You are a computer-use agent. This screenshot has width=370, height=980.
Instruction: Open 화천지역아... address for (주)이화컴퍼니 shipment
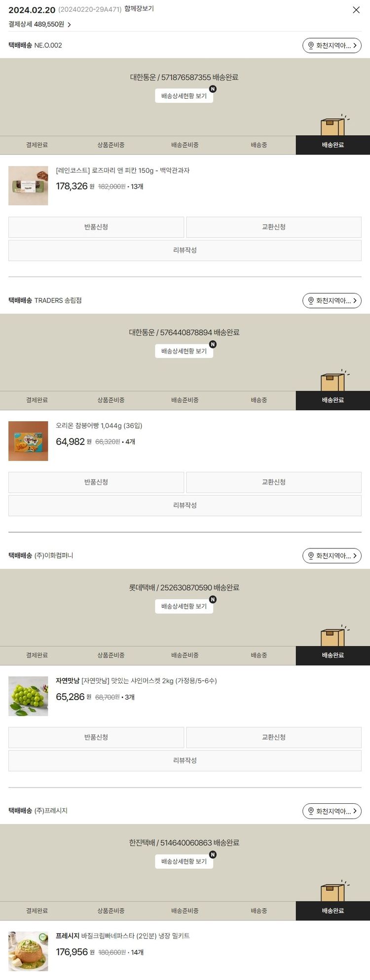pos(332,556)
